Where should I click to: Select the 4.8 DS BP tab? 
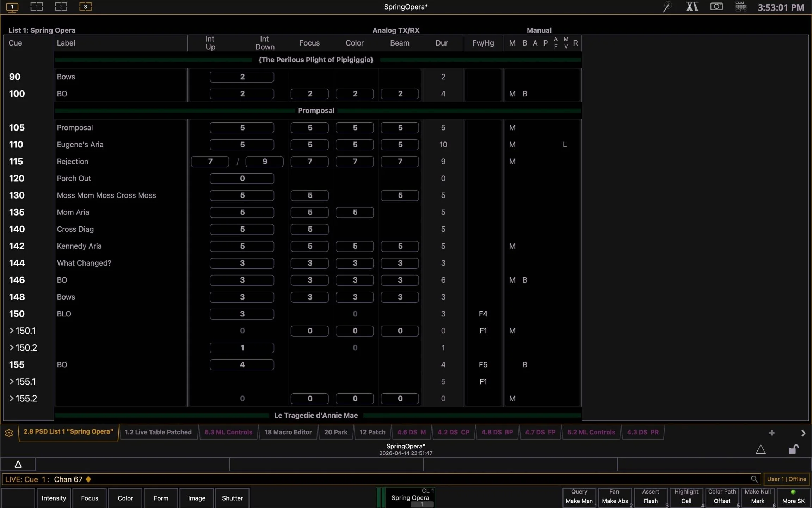(x=497, y=432)
